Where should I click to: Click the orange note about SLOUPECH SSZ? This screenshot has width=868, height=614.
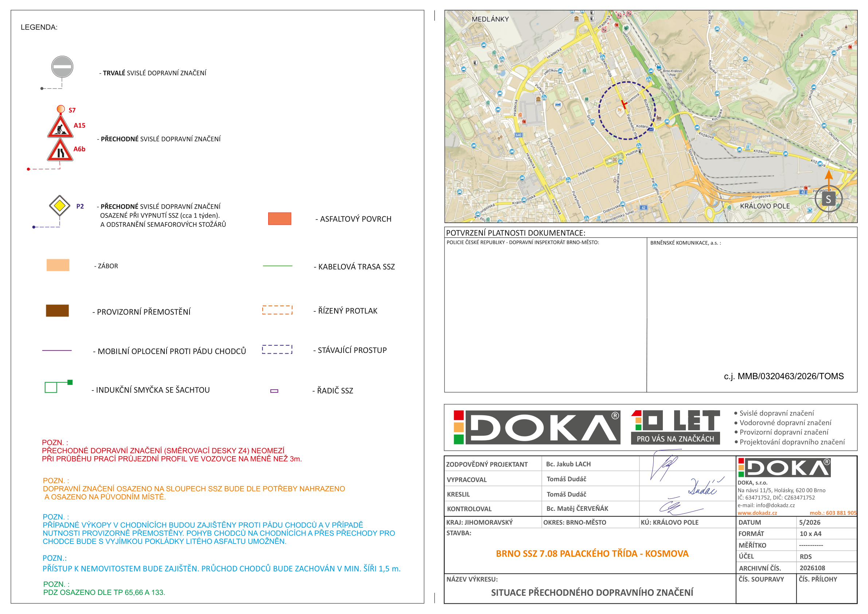[x=193, y=489]
